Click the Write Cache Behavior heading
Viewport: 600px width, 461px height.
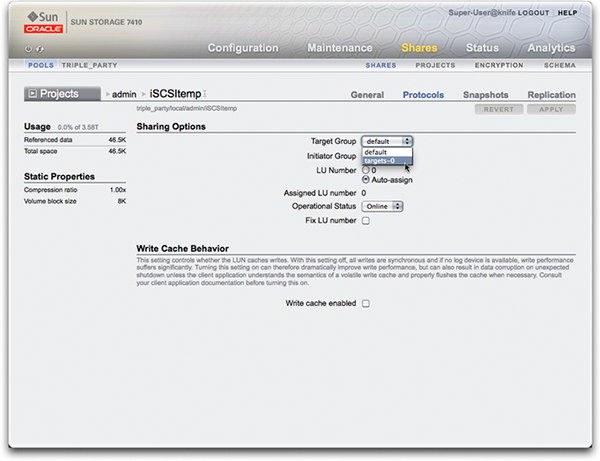tap(183, 249)
